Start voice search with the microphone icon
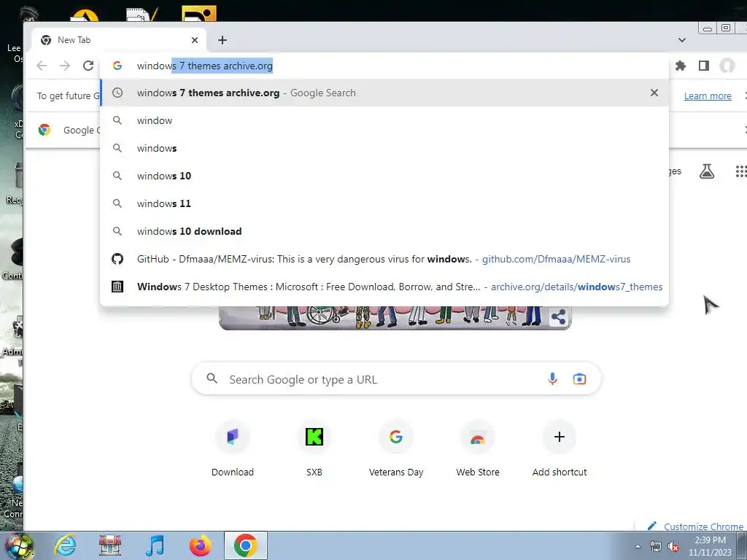This screenshot has height=560, width=747. click(x=552, y=379)
